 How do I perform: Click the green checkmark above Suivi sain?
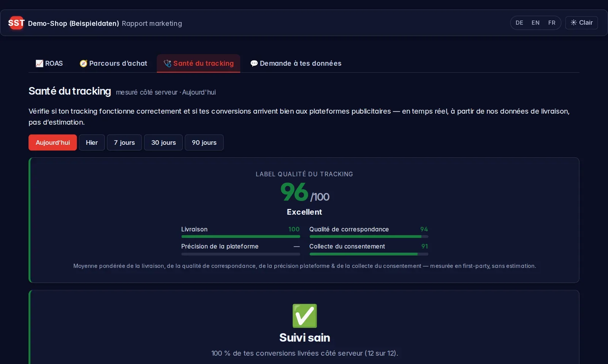click(304, 316)
